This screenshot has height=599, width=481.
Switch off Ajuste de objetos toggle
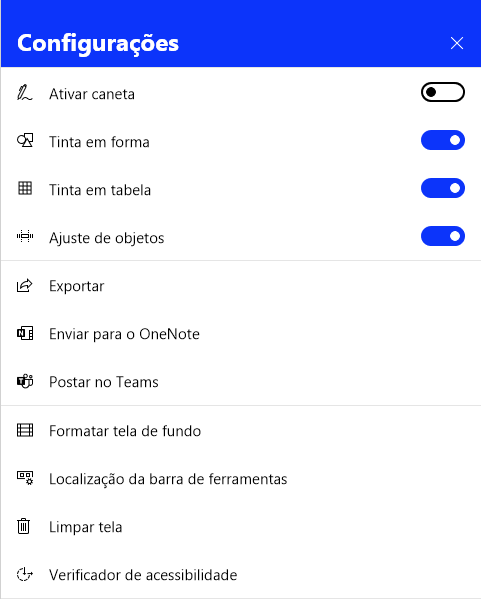pos(443,236)
